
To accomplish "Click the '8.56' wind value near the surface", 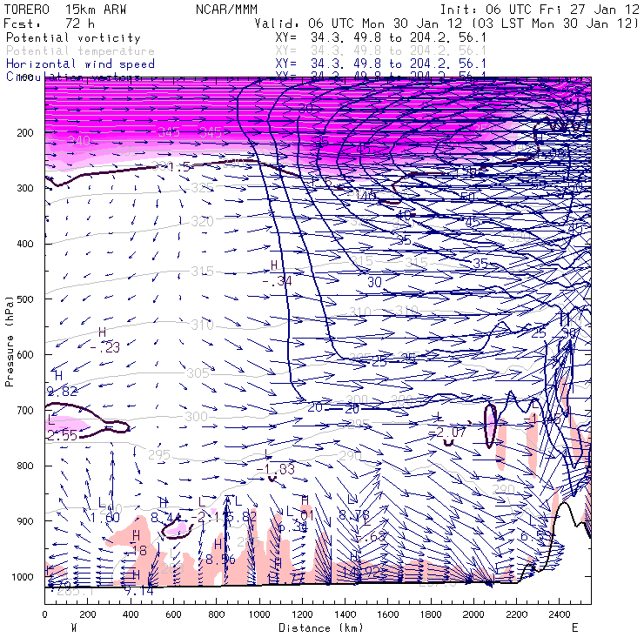I will [x=220, y=560].
